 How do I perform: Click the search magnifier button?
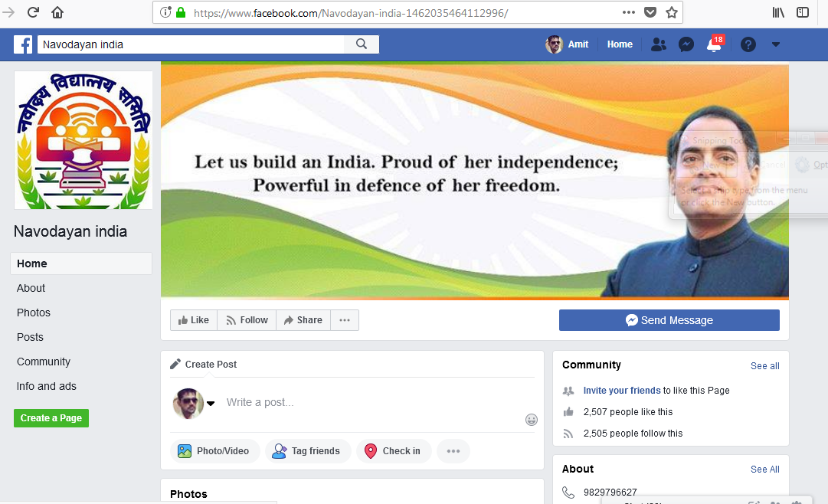(x=362, y=44)
